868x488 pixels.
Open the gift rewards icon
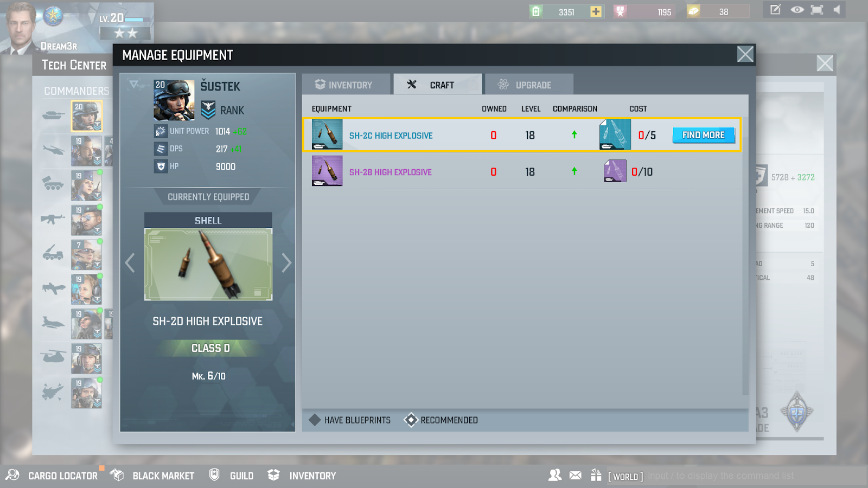(596, 476)
